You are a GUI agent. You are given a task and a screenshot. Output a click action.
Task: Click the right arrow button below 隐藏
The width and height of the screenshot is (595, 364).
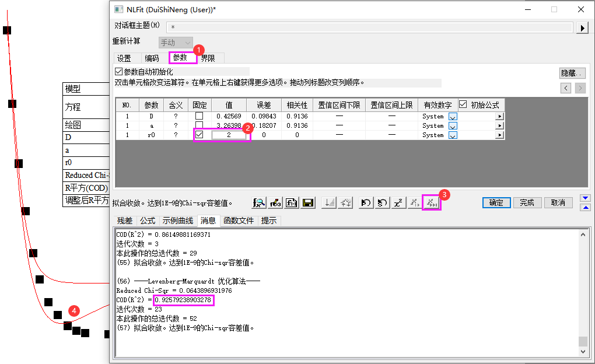580,88
